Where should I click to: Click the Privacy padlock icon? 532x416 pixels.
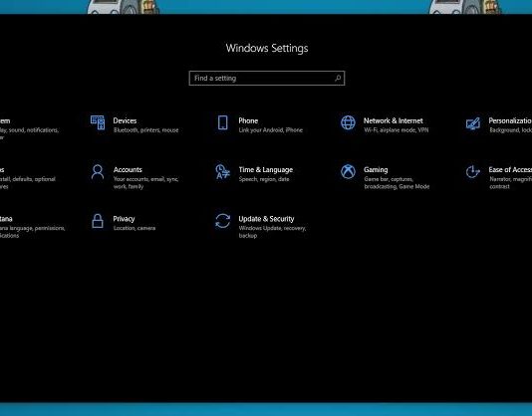[x=98, y=221]
